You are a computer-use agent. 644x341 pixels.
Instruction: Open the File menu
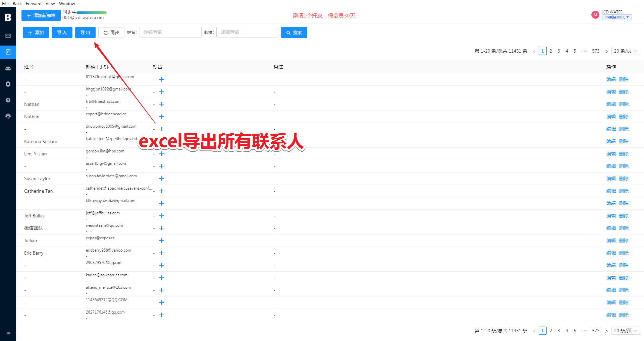pyautogui.click(x=5, y=3)
